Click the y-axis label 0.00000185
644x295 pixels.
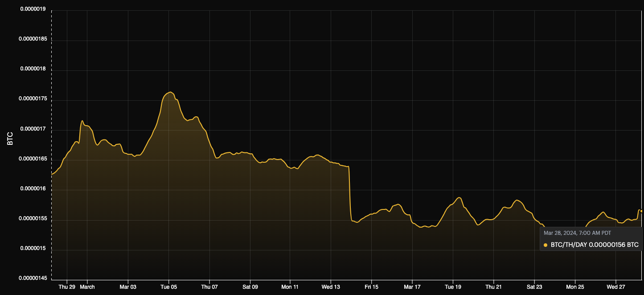pos(32,39)
